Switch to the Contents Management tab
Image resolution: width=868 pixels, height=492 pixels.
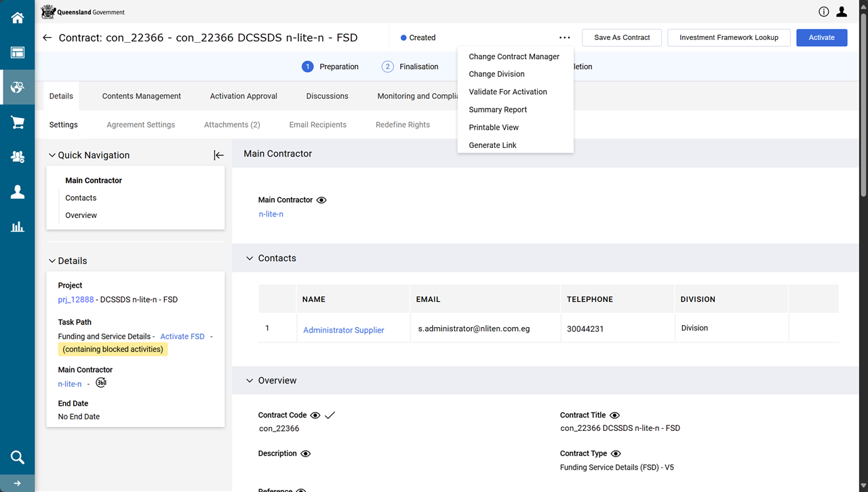(141, 96)
